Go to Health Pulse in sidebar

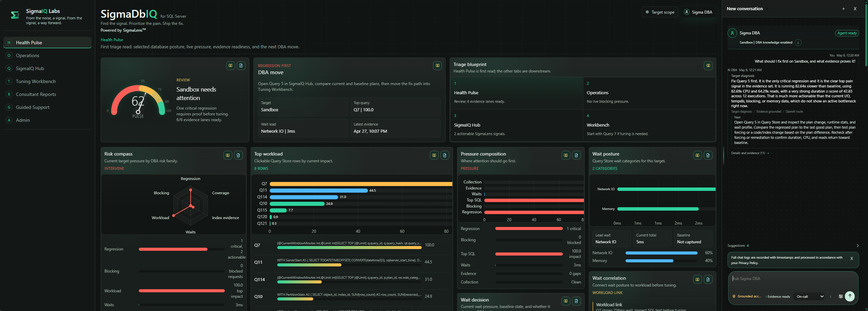47,43
